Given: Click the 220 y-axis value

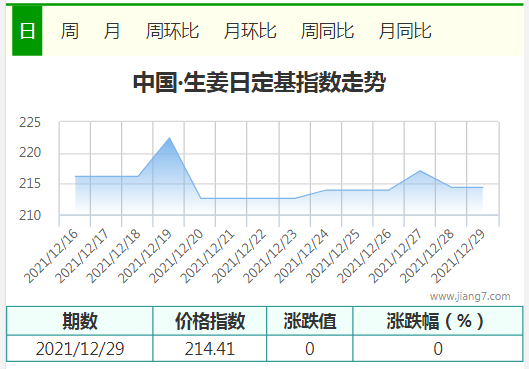Looking at the screenshot, I should click(30, 152).
